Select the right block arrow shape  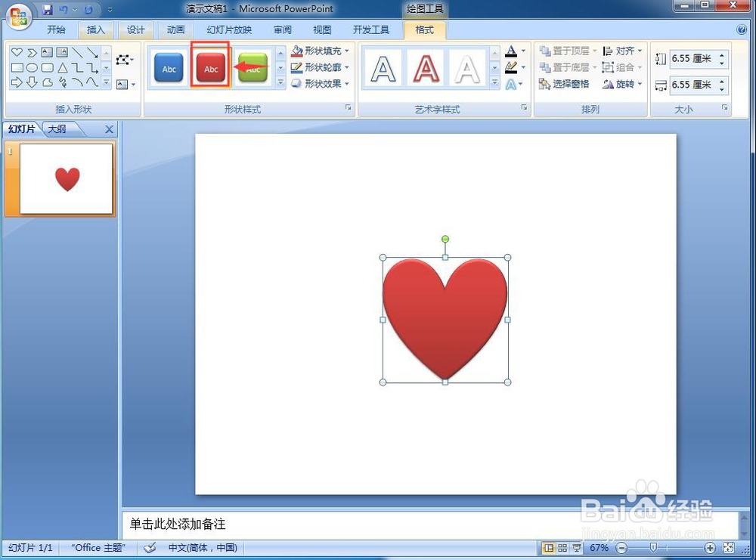tap(17, 82)
